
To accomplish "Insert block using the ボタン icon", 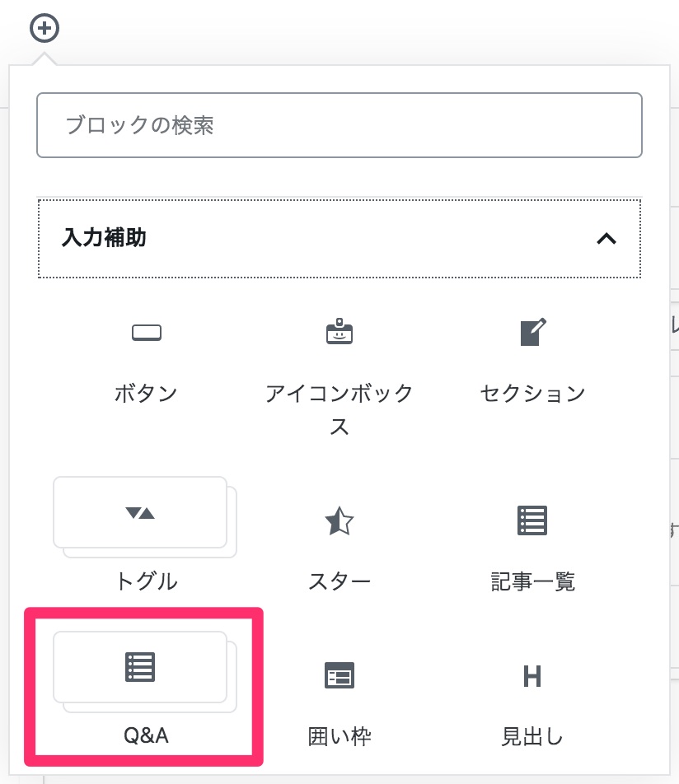I will (x=147, y=334).
